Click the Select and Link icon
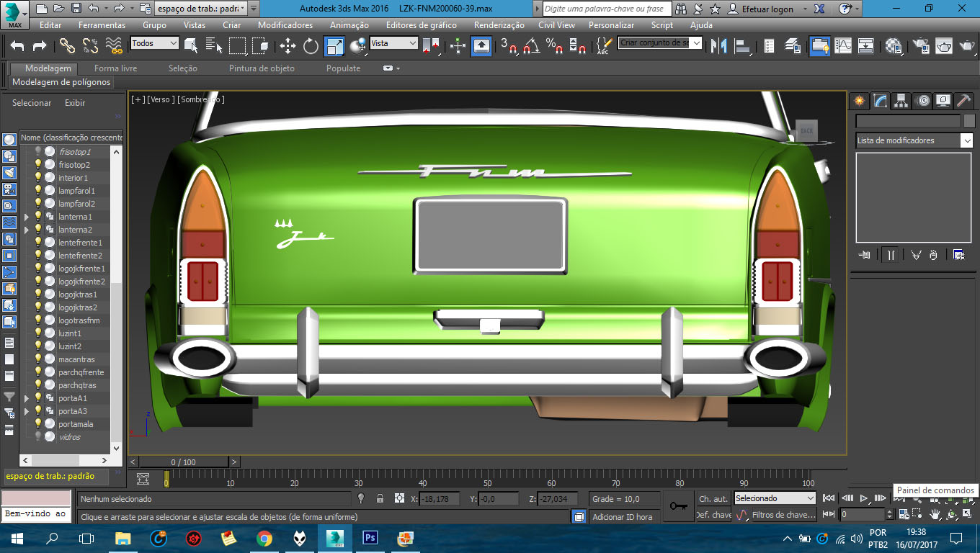 tap(67, 46)
